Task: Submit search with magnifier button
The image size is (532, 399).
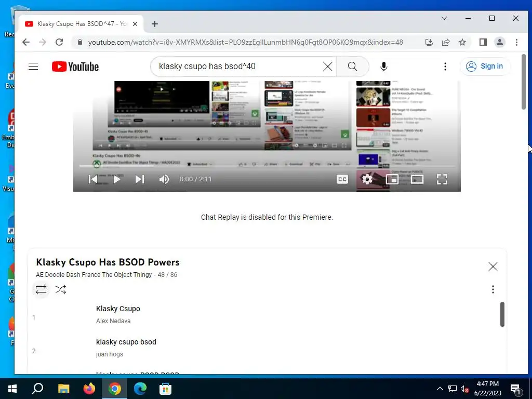Action: tap(353, 66)
